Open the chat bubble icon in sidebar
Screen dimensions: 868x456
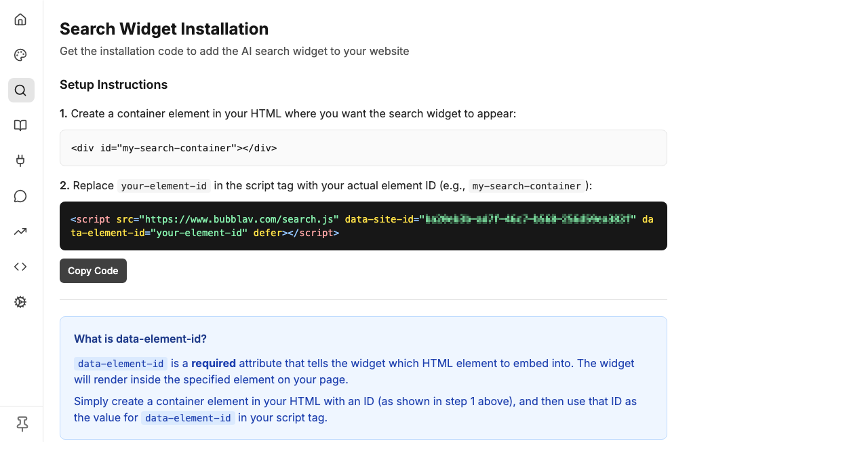coord(20,196)
